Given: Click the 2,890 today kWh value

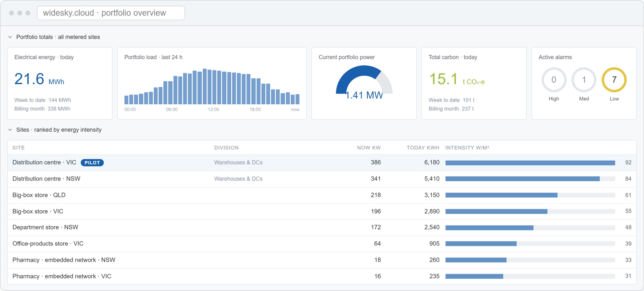Looking at the screenshot, I should click(432, 212).
